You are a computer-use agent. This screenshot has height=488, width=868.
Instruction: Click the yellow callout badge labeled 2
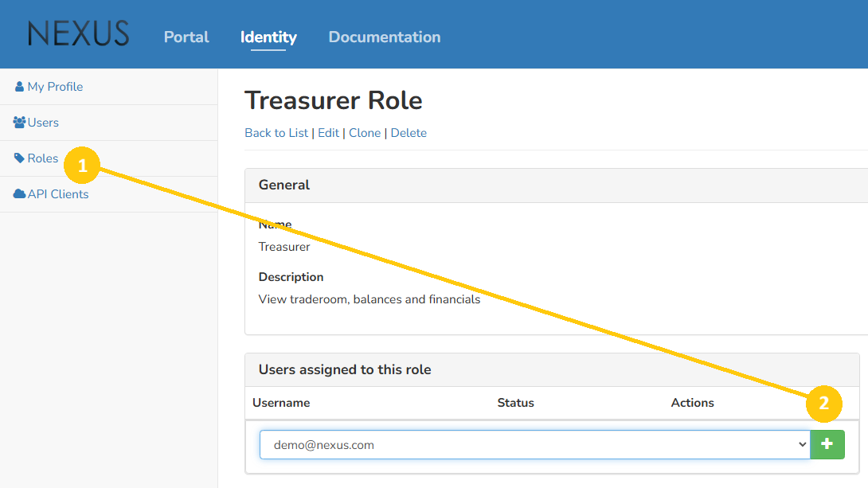point(824,404)
